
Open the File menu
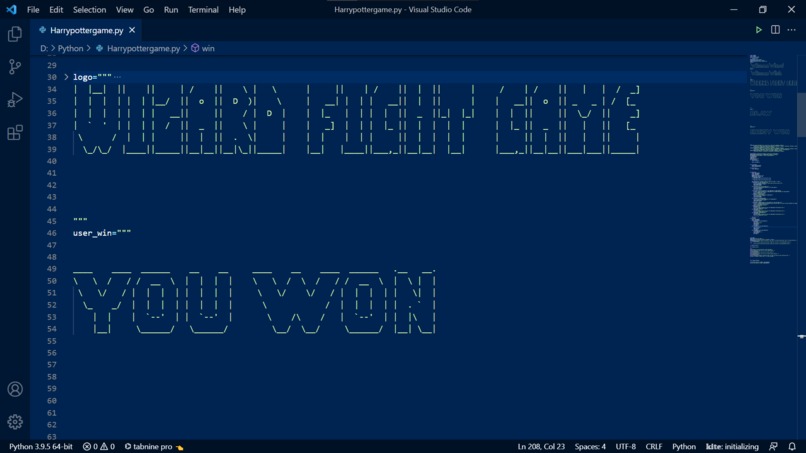click(33, 9)
